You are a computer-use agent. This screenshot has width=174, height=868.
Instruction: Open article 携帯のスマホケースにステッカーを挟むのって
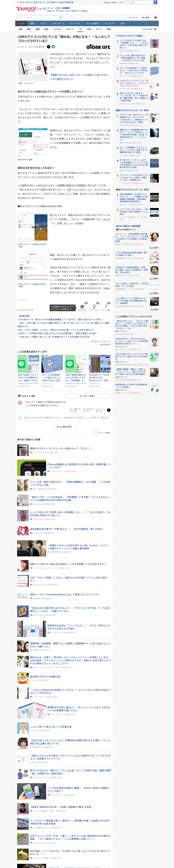click(61, 448)
